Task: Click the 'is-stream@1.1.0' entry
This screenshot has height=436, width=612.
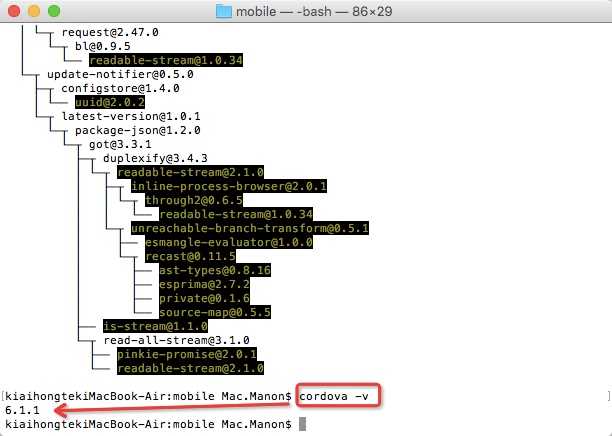Action: 155,327
